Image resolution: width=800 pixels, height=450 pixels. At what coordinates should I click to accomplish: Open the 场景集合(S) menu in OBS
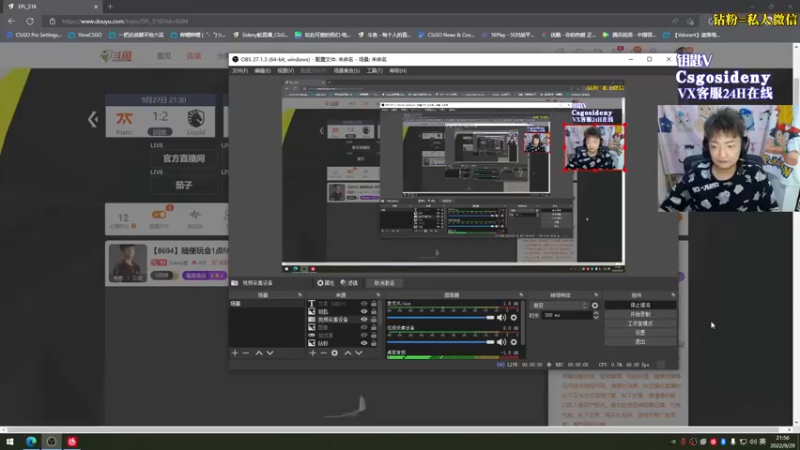tap(346, 70)
